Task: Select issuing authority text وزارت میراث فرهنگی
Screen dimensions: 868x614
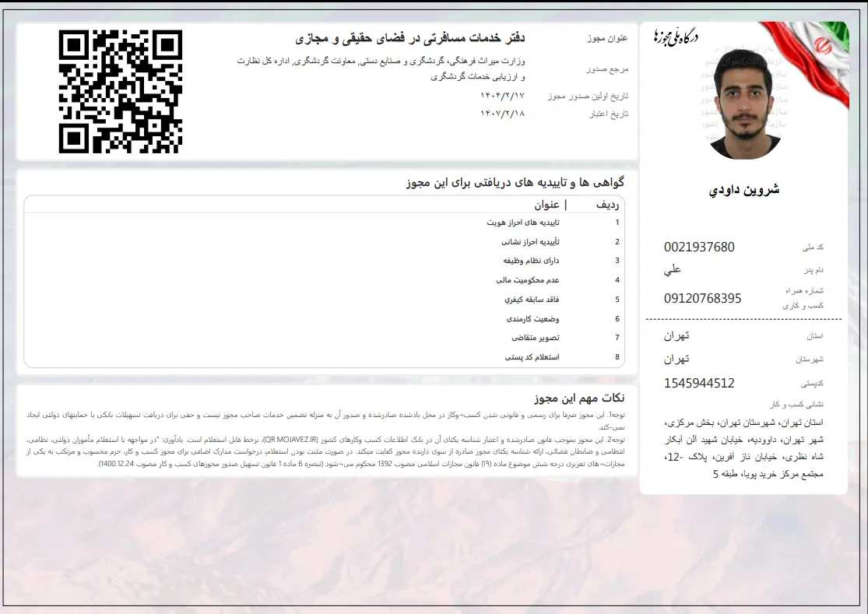Action: coord(381,68)
